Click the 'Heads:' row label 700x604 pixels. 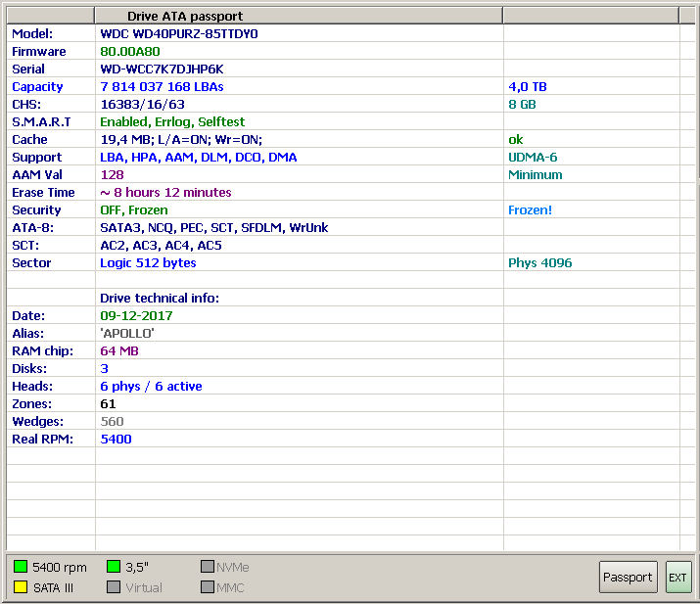(x=32, y=386)
